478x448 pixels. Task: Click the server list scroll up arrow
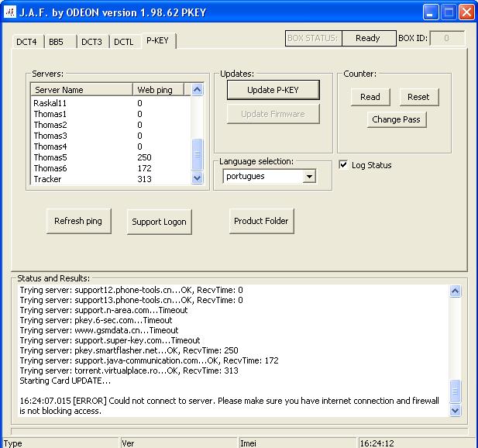coord(198,90)
